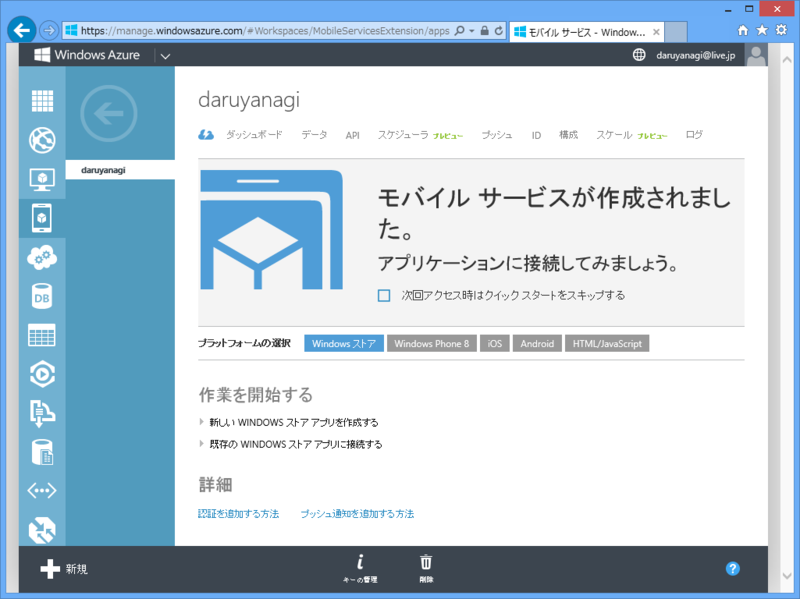800x599 pixels.
Task: Click the browser address bar URL
Action: tap(265, 31)
